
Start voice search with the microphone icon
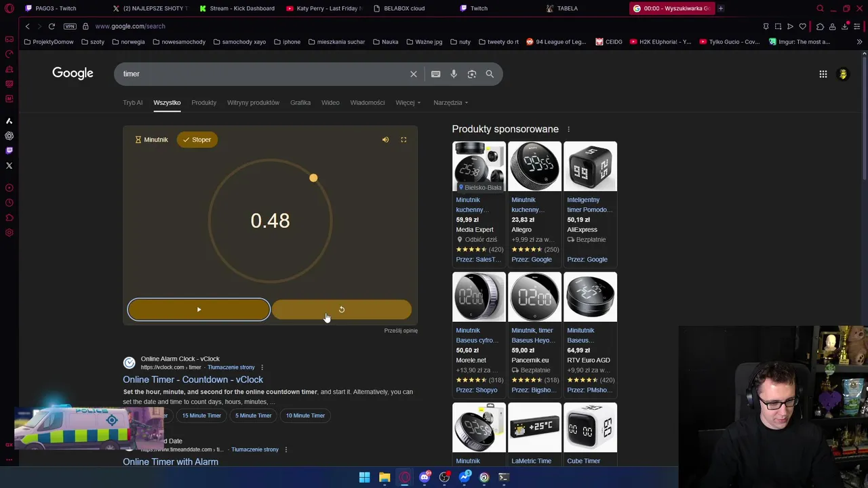pyautogui.click(x=454, y=74)
